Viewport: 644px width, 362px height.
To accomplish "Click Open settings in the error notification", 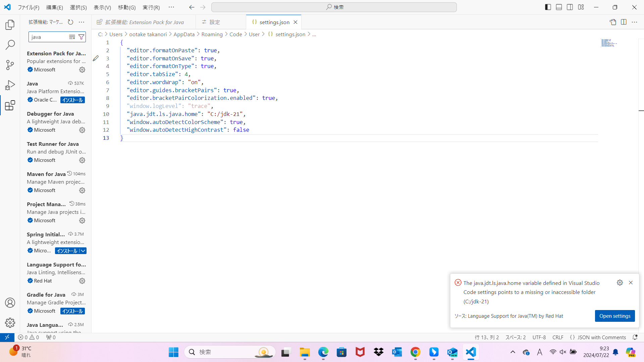I will 615,316.
